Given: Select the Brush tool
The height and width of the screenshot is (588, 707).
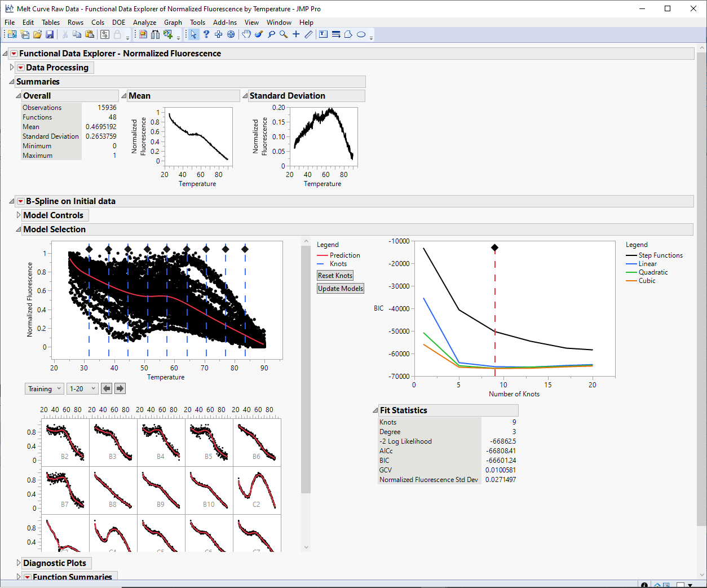Looking at the screenshot, I should pos(259,34).
